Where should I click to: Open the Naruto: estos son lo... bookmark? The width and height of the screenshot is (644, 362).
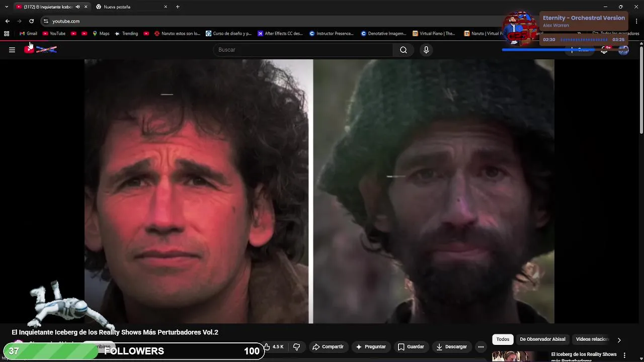[177, 34]
